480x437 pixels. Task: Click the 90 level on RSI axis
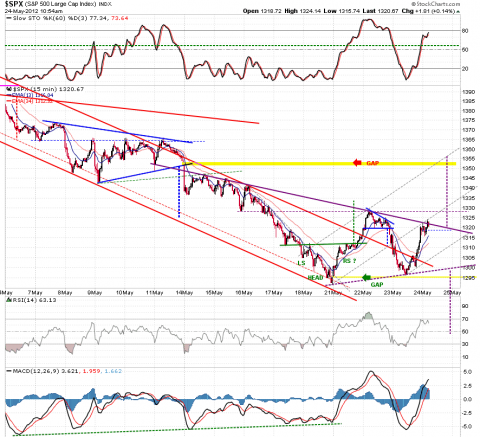tap(465, 306)
